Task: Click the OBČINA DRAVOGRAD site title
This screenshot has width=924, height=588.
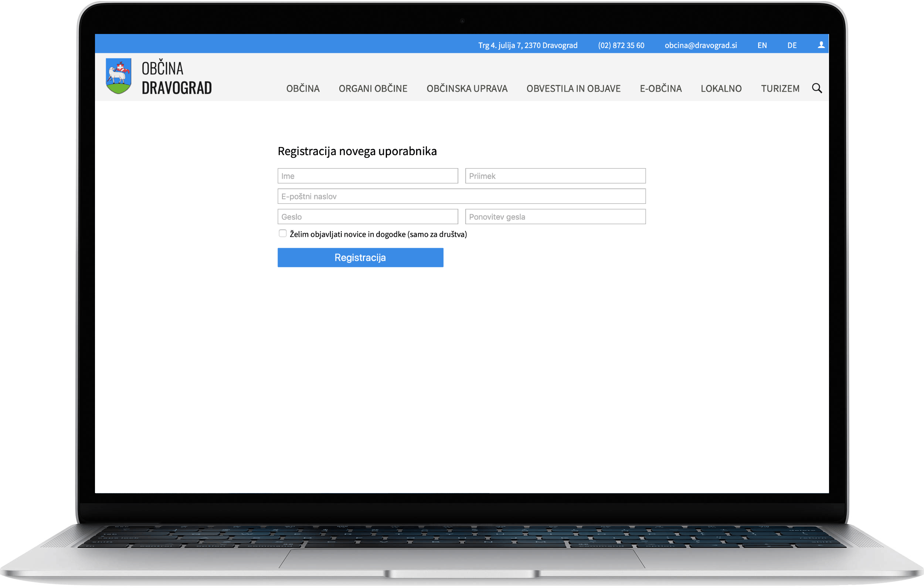Action: [x=177, y=78]
